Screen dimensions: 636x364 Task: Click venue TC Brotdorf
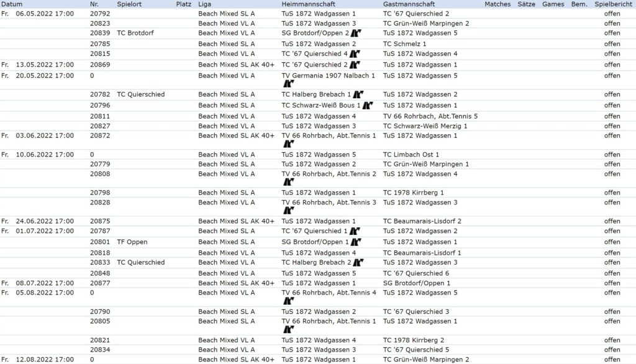coord(135,34)
